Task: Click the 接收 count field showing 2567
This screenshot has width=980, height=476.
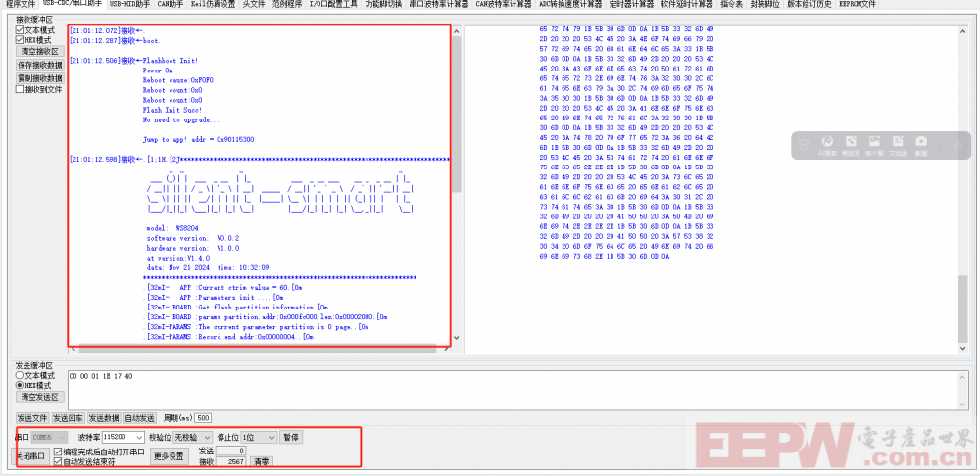Action: click(x=231, y=462)
